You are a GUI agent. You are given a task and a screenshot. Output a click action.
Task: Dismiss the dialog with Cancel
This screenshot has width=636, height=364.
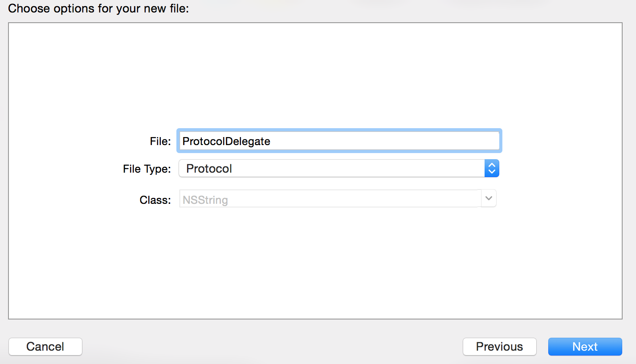tap(45, 347)
